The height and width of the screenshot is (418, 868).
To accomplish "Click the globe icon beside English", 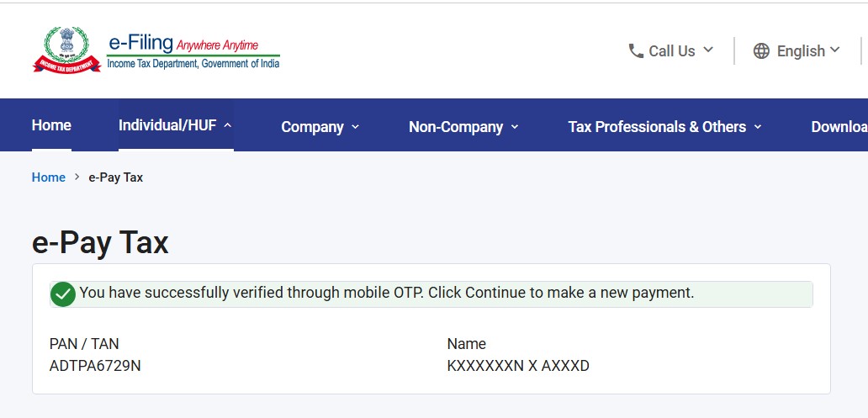I will 761,51.
